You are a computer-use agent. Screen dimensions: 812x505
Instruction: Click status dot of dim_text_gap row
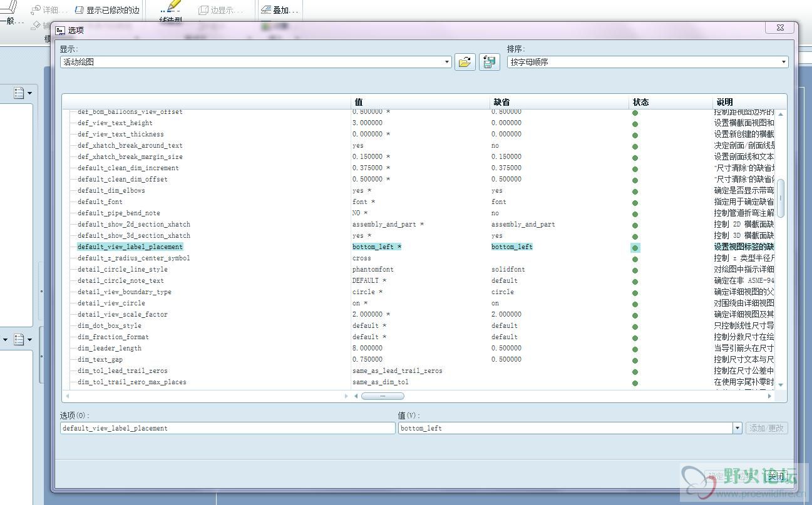[635, 360]
